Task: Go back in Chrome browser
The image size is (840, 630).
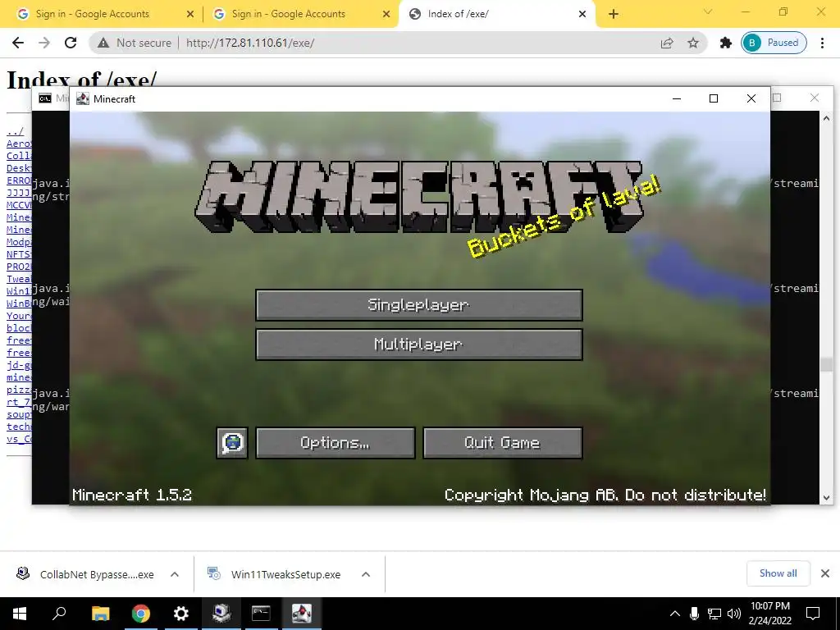Action: click(18, 43)
